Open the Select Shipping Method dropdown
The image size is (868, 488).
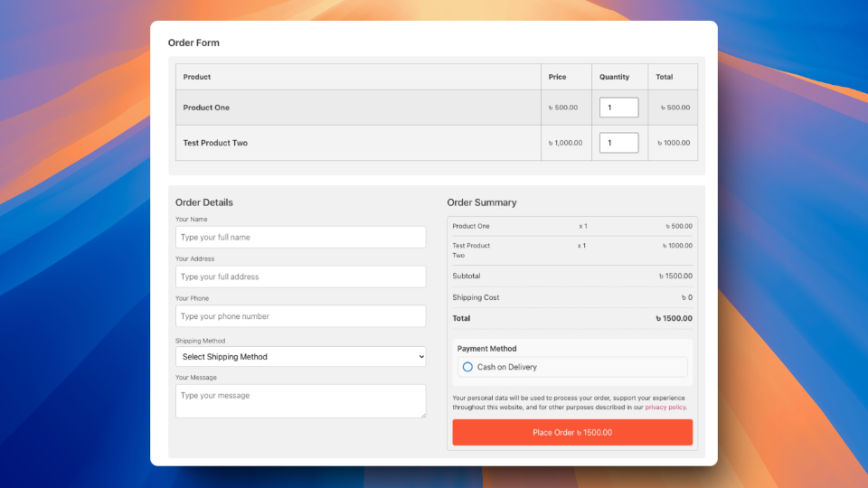pos(300,357)
